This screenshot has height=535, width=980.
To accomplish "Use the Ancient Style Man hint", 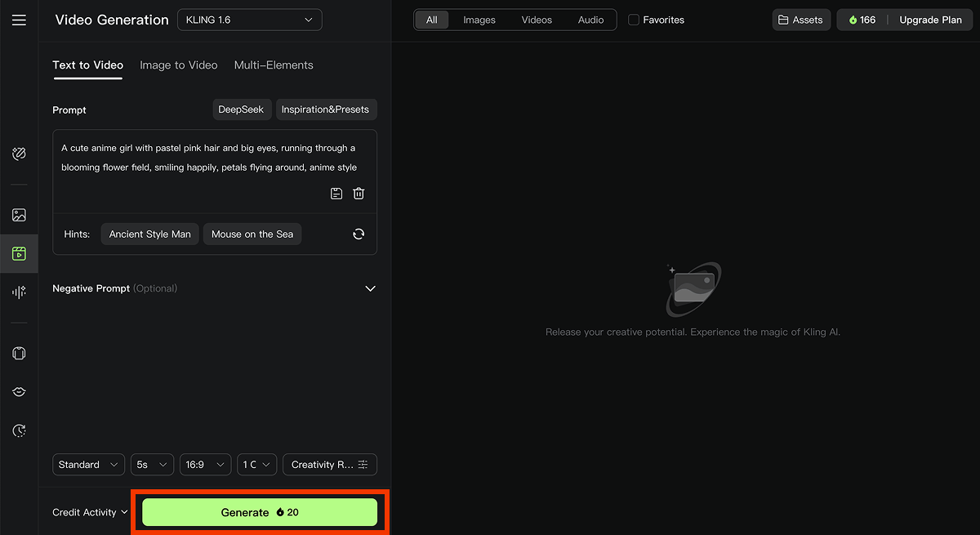I will pyautogui.click(x=150, y=234).
